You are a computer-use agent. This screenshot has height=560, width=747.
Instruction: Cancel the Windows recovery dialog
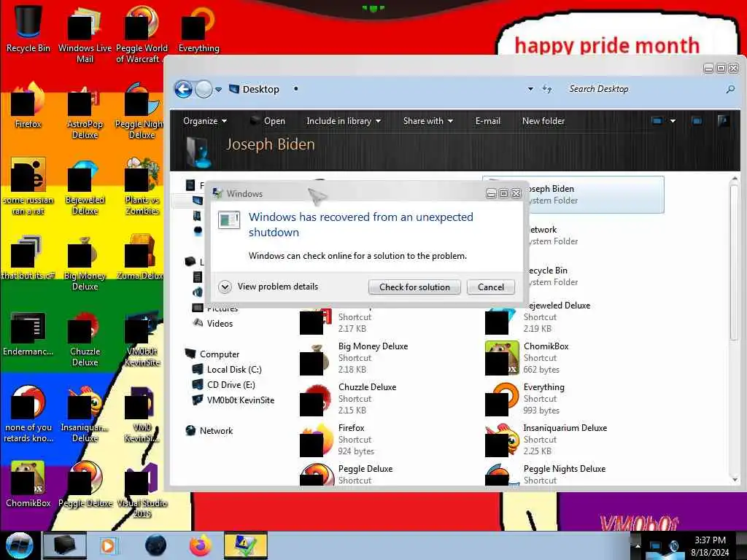(x=491, y=287)
